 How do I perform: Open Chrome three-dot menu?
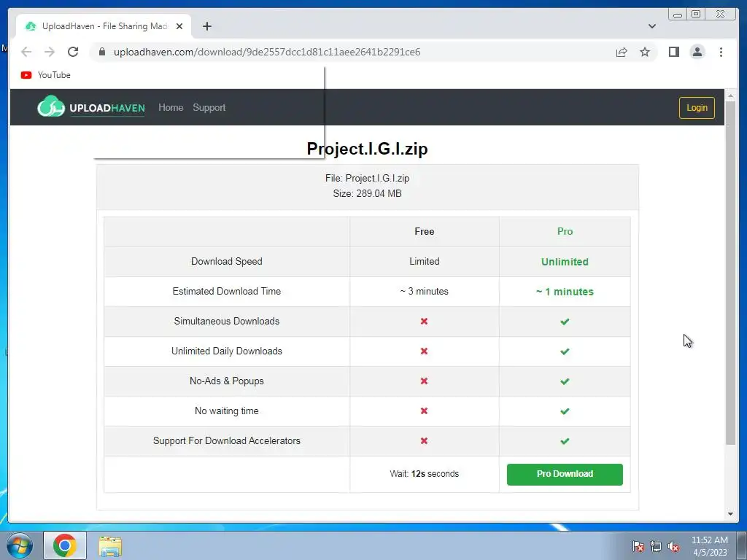(x=721, y=52)
